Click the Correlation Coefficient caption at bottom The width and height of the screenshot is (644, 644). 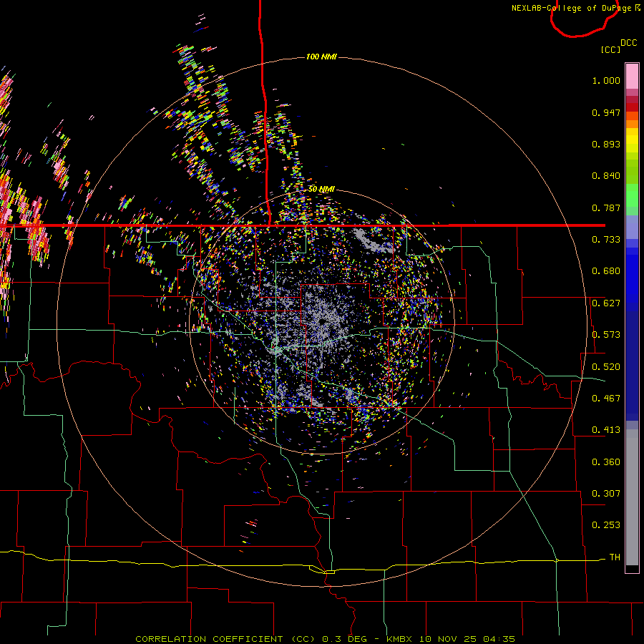point(325,639)
